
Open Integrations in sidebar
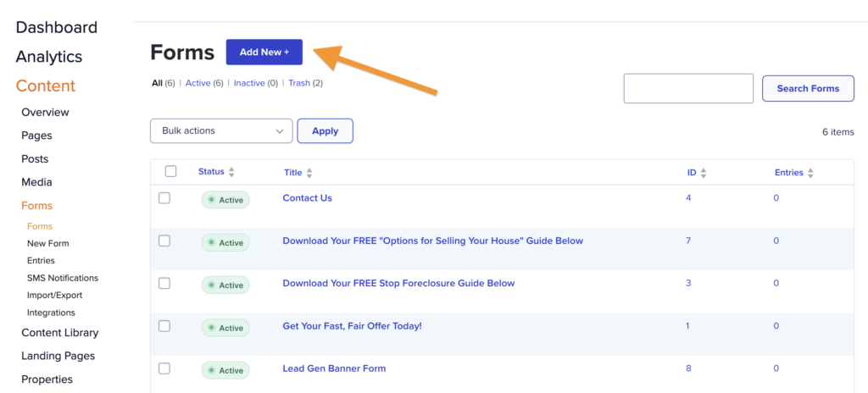[x=51, y=313]
